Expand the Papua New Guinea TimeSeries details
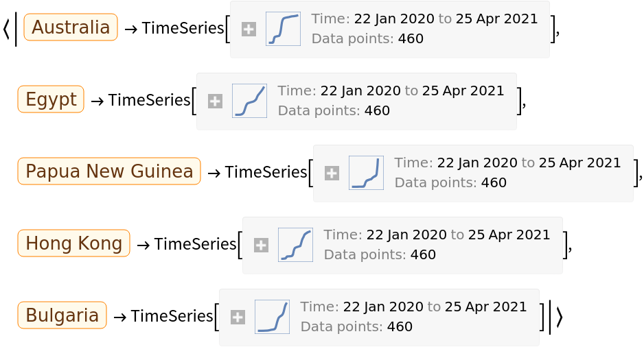Screen dimensions: 644x347 click(332, 173)
